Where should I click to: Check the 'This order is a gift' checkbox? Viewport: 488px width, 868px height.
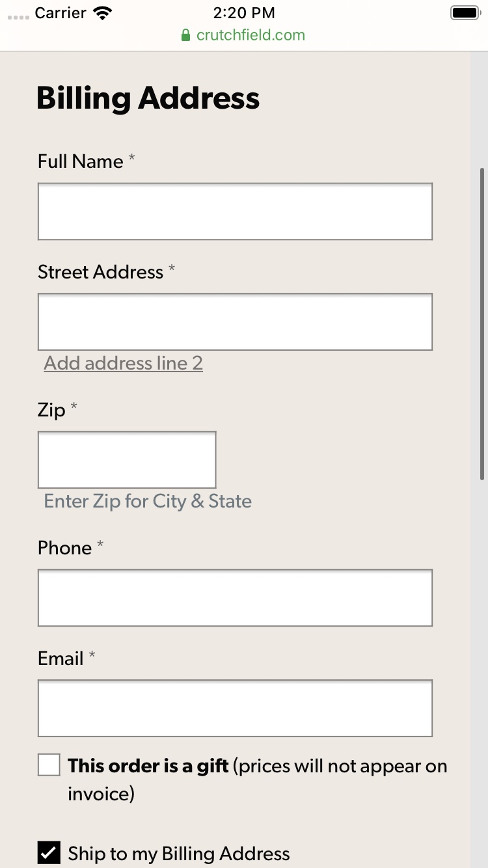[x=49, y=765]
